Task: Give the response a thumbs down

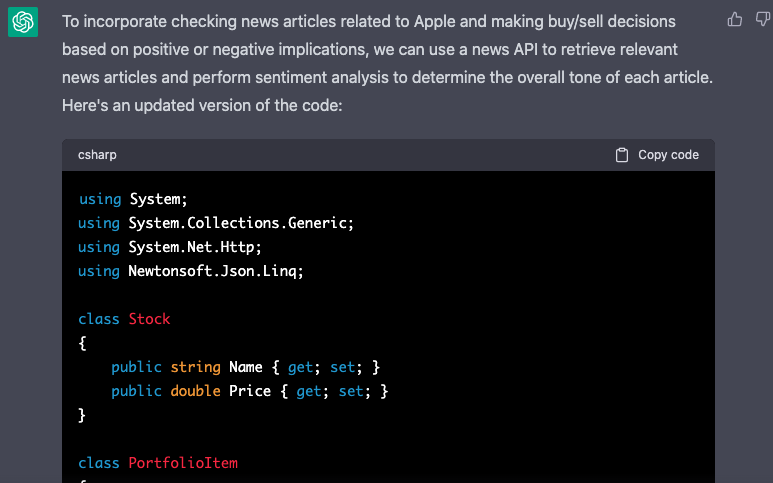Action: [x=763, y=19]
